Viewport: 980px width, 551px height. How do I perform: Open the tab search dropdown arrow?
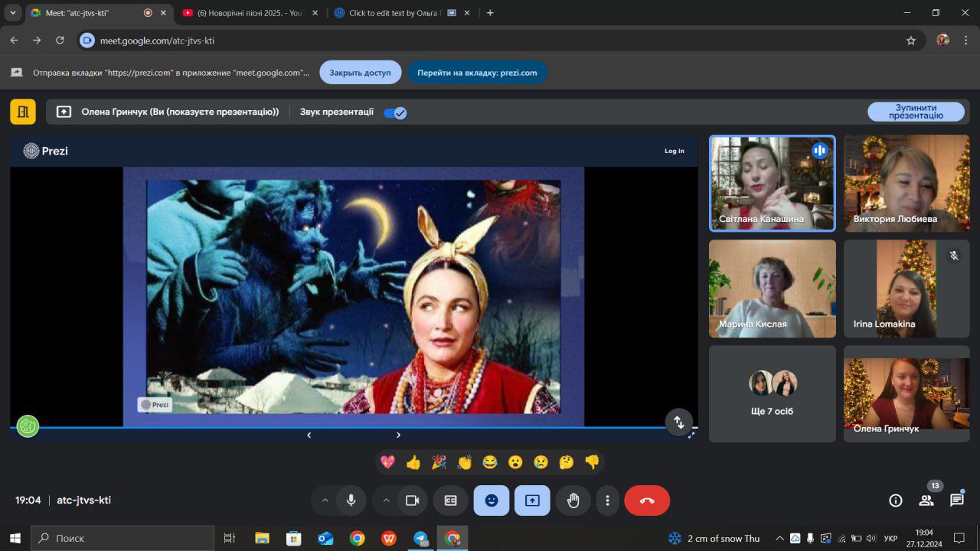13,13
